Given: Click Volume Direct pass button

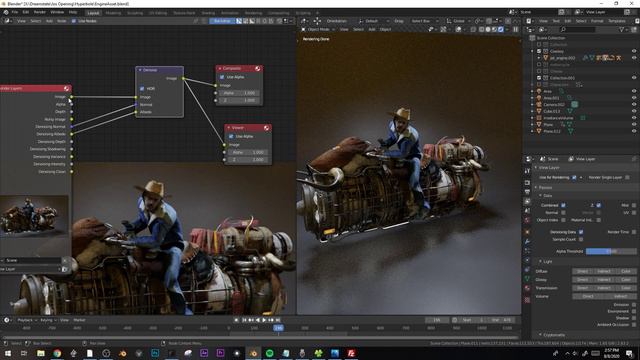Looking at the screenshot, I should [588, 296].
